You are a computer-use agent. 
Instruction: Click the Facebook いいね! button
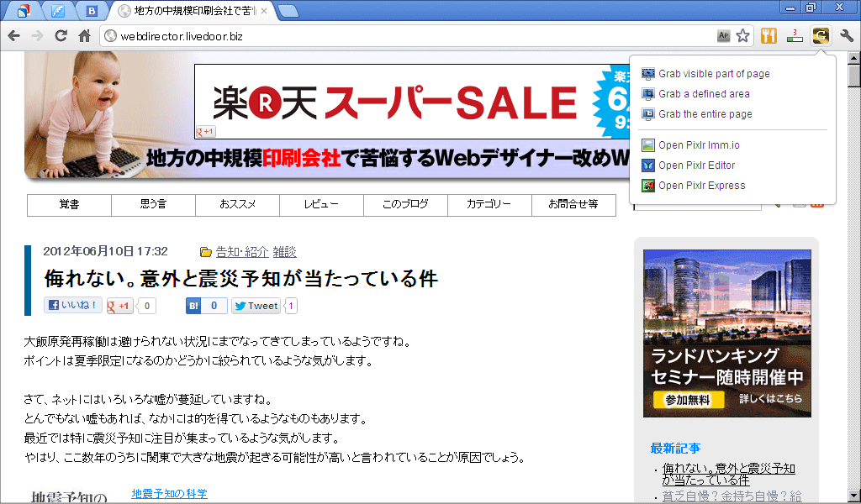pyautogui.click(x=73, y=305)
